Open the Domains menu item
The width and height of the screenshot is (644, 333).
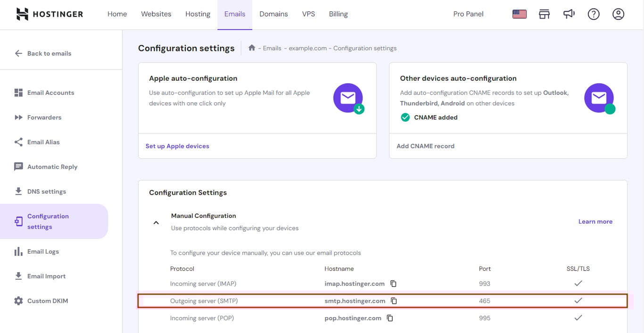click(273, 14)
